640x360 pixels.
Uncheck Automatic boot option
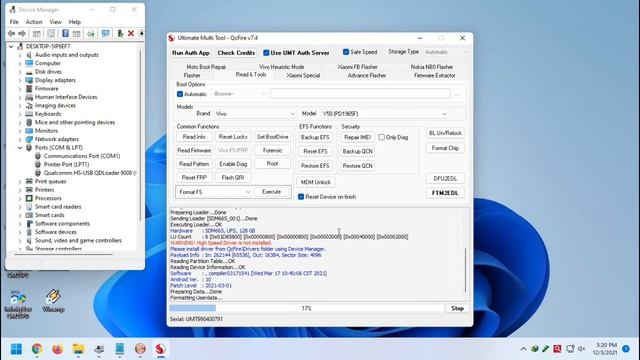coord(180,94)
